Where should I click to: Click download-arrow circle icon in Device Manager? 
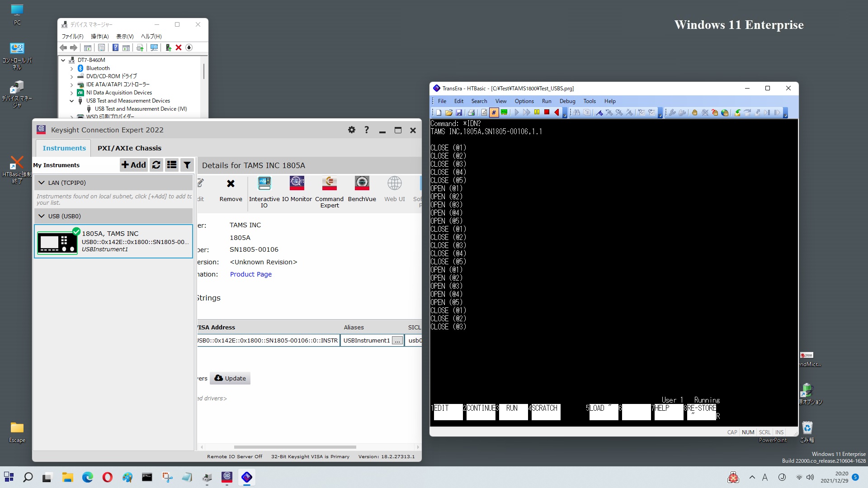[189, 47]
